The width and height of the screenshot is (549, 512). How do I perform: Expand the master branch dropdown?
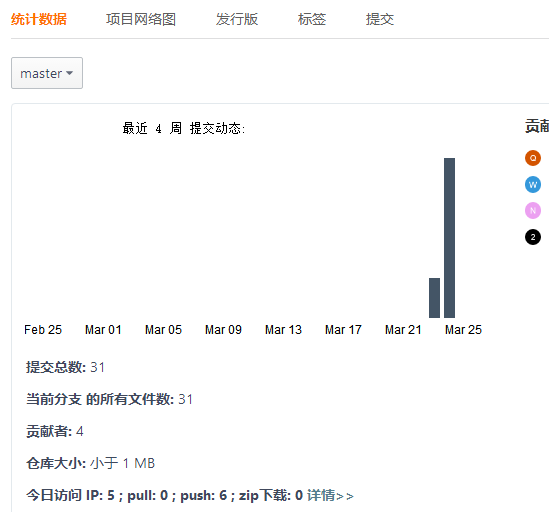[47, 73]
